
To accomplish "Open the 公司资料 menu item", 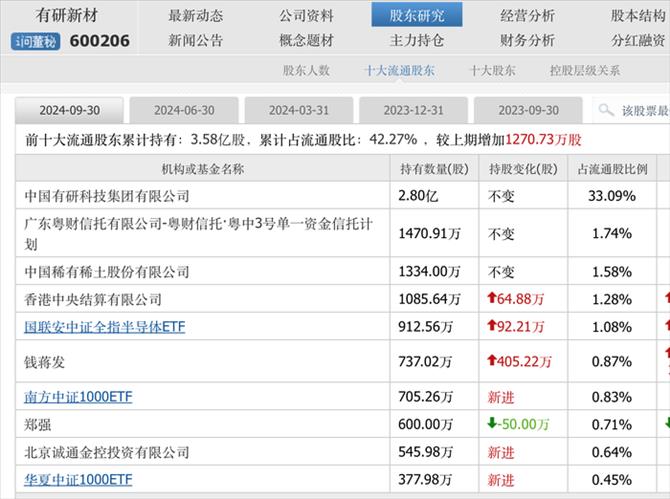I will 306,16.
